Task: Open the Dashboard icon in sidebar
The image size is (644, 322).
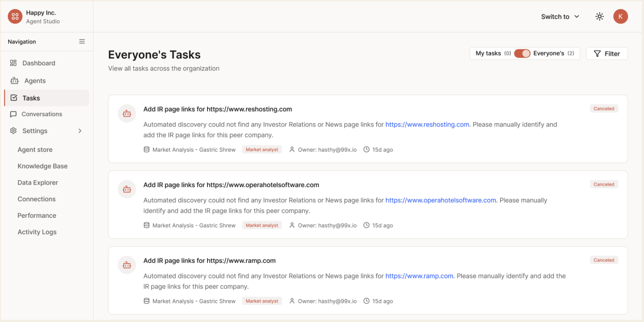Action: click(13, 63)
